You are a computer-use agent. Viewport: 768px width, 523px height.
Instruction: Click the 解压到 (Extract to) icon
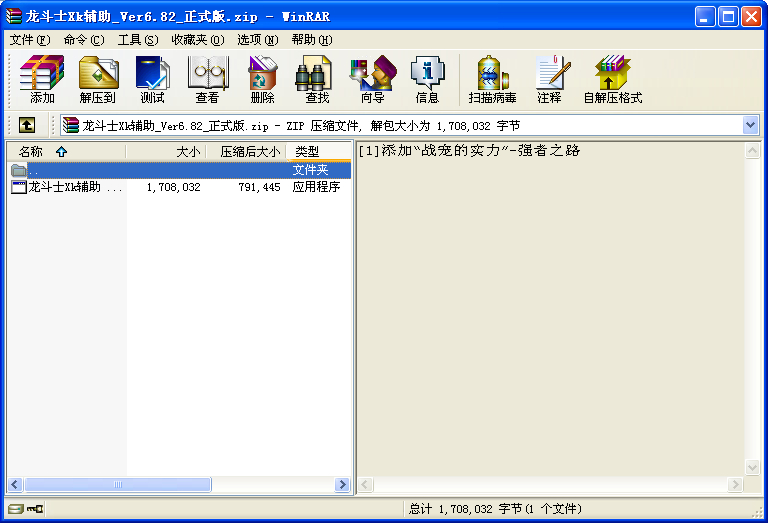[98, 79]
